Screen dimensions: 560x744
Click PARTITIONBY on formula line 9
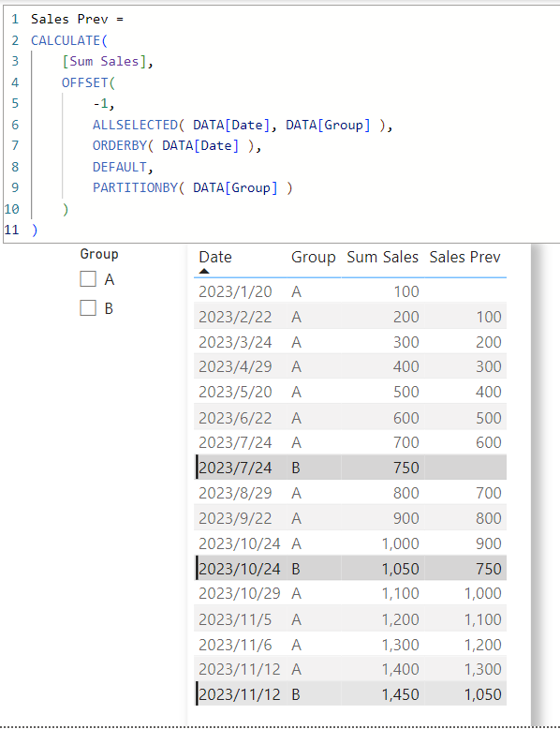(135, 188)
